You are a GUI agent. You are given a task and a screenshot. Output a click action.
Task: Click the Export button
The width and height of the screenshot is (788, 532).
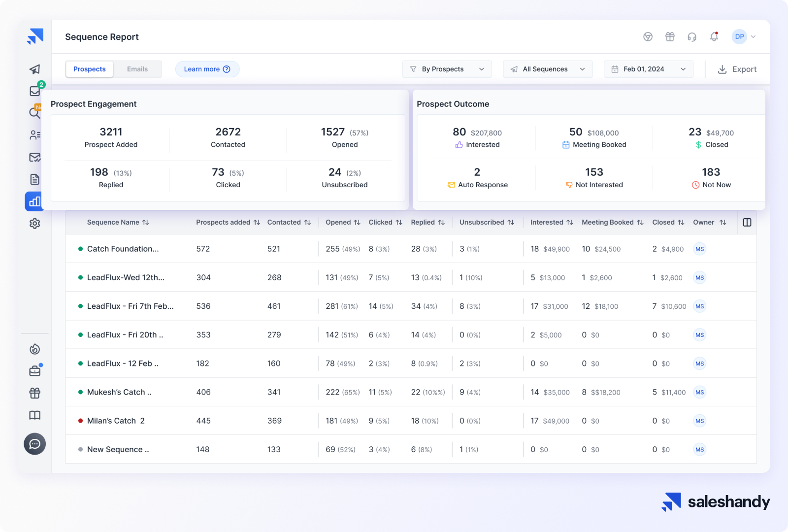click(737, 69)
